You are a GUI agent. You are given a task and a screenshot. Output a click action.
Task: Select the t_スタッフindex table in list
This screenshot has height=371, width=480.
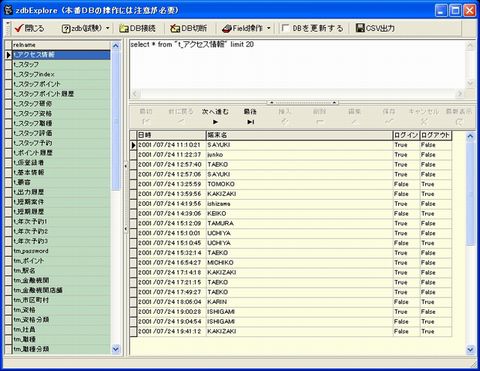click(x=61, y=74)
